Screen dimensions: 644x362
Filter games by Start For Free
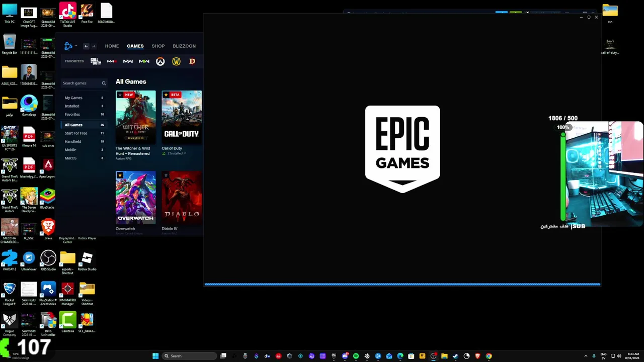point(84,133)
